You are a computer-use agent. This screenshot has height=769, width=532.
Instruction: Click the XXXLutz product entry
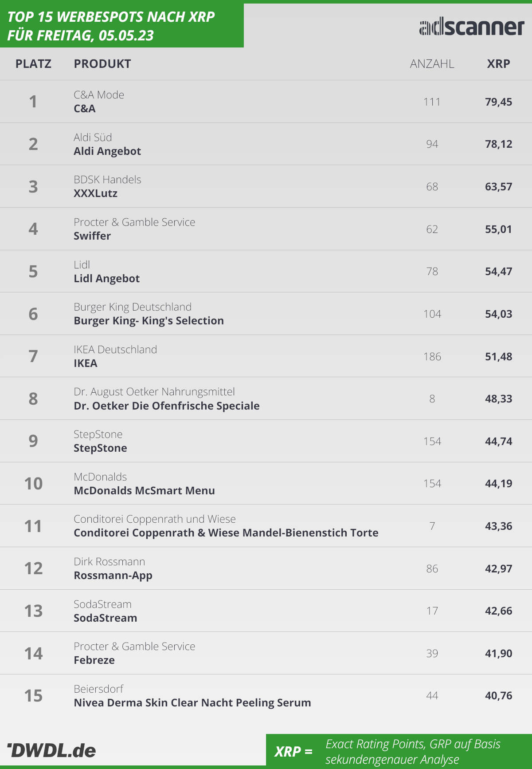click(96, 193)
